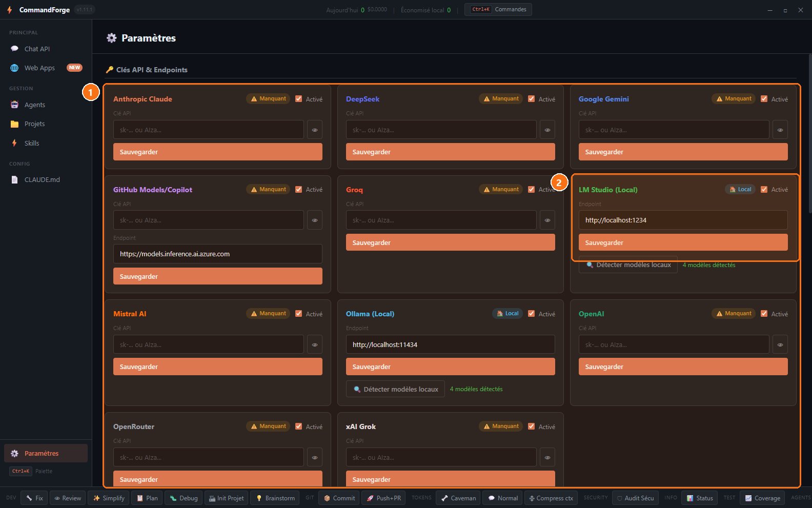Switch to Caveman token mode
The image size is (812, 508).
pos(458,498)
